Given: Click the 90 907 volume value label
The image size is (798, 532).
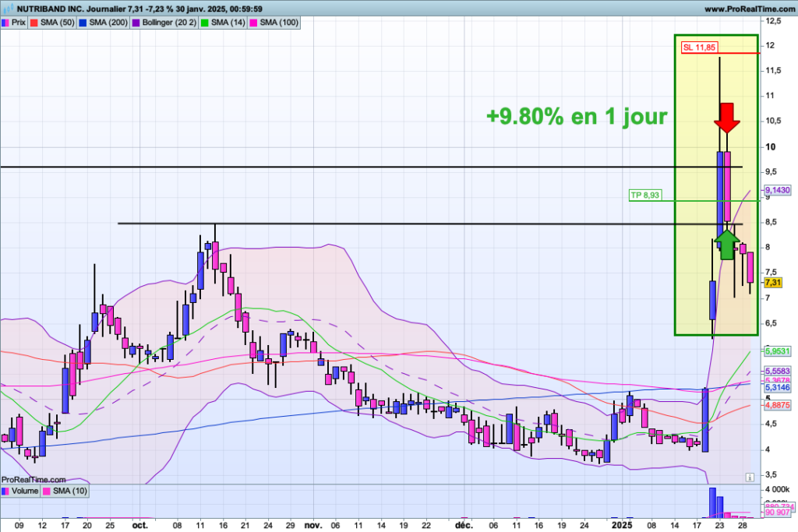Looking at the screenshot, I should [778, 513].
